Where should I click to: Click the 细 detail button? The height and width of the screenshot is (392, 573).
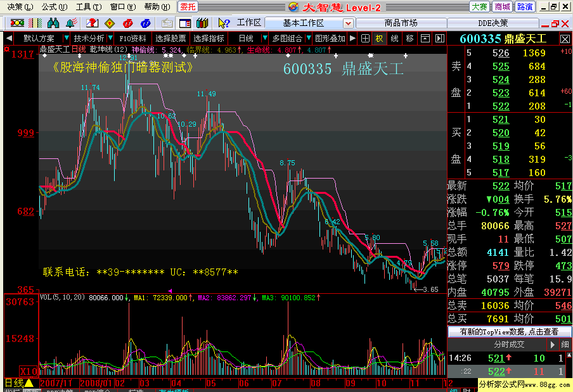coord(565,345)
